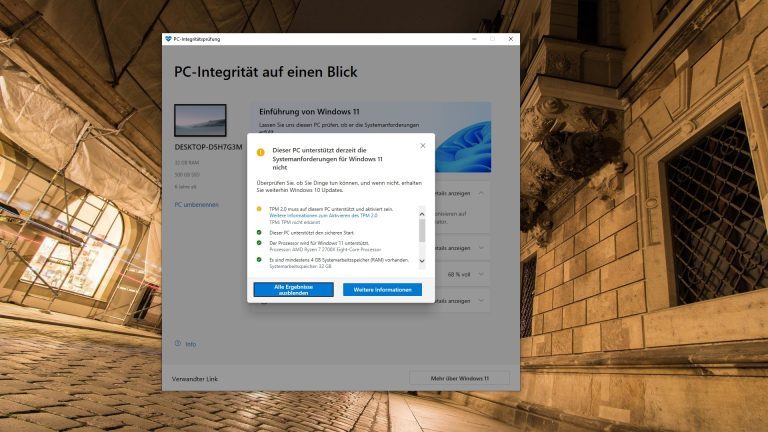Click text TPM: TPM nicht erkannt
768x432 pixels.
[294, 222]
